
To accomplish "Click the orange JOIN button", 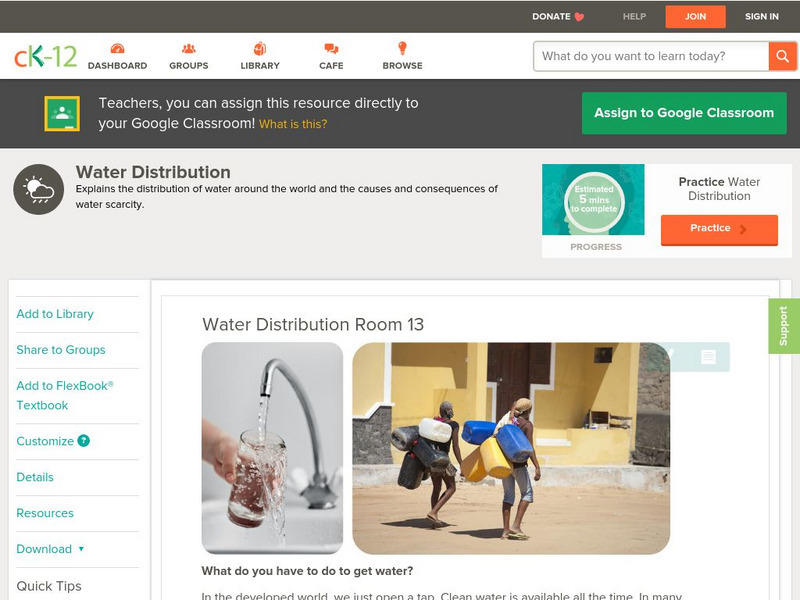I will [x=695, y=17].
